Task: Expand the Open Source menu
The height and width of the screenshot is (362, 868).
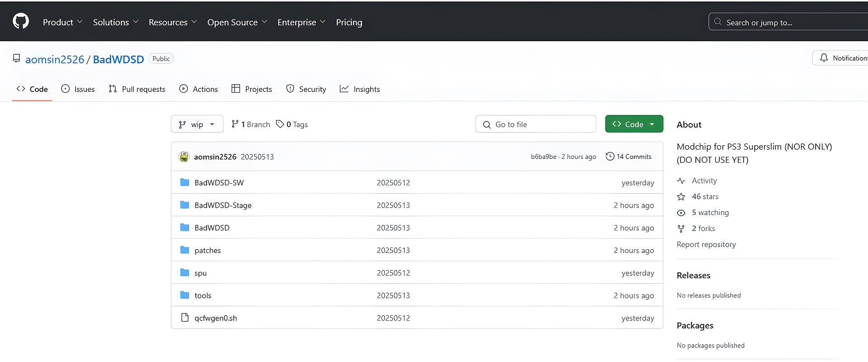Action: [x=237, y=22]
